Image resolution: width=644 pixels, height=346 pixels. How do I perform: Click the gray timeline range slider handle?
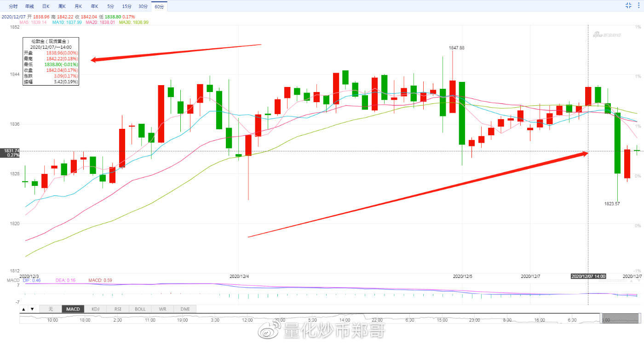pyautogui.click(x=620, y=319)
